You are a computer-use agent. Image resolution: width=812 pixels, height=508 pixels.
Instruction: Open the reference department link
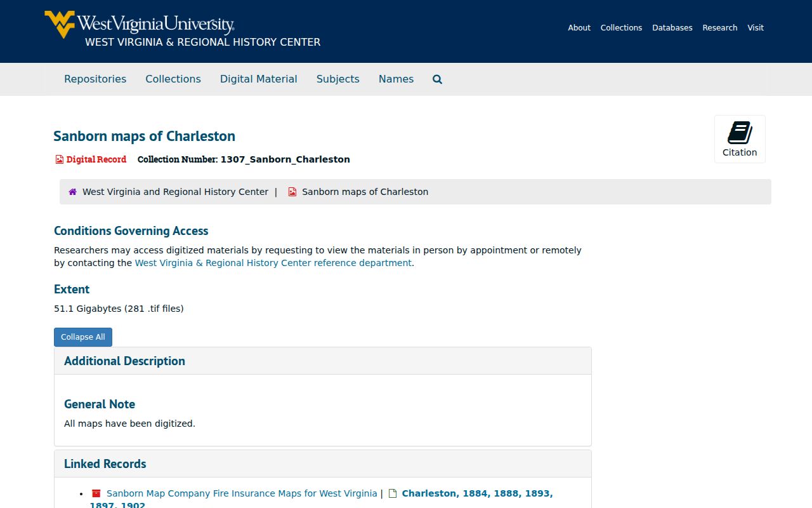[273, 263]
